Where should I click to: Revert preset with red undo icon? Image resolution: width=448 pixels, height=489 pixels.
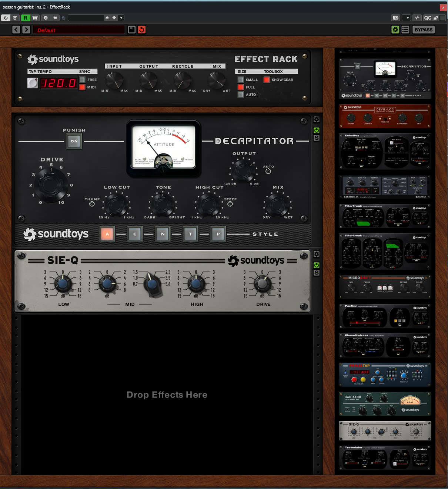(142, 30)
